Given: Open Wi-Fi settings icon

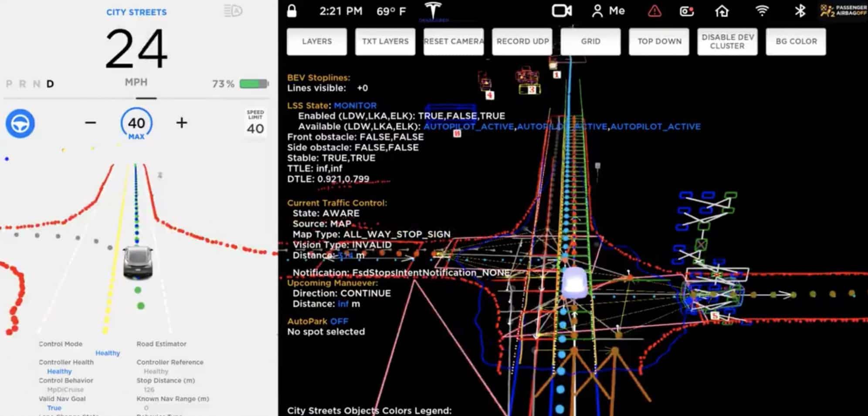Looking at the screenshot, I should (x=762, y=11).
